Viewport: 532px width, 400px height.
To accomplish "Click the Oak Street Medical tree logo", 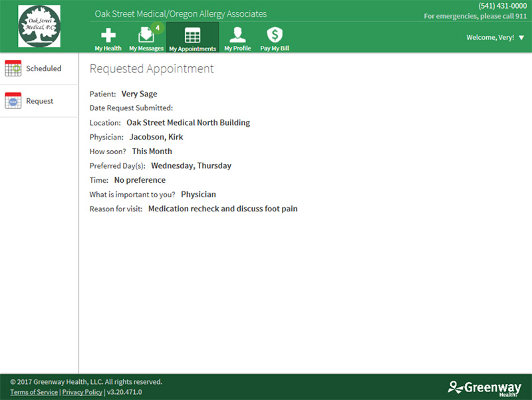I will click(x=39, y=27).
